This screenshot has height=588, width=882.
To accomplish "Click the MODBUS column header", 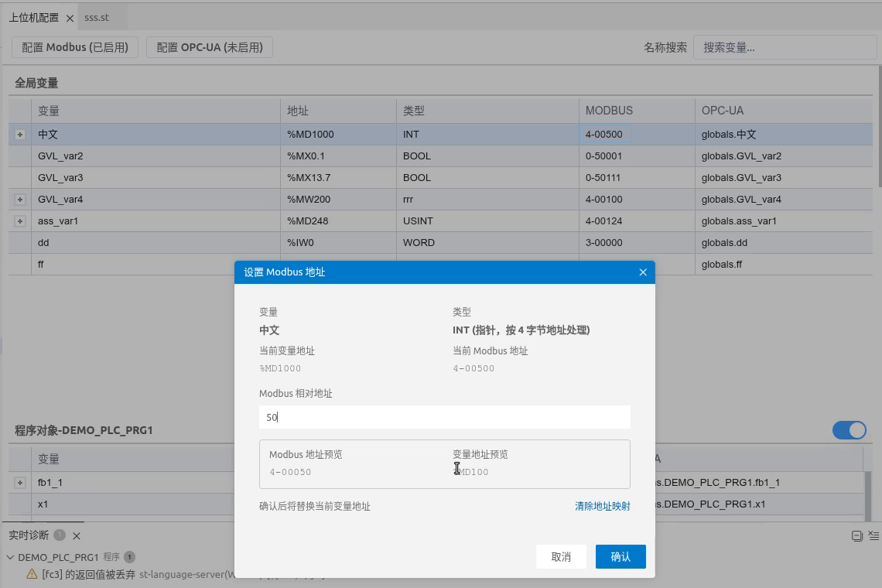I will coord(637,111).
